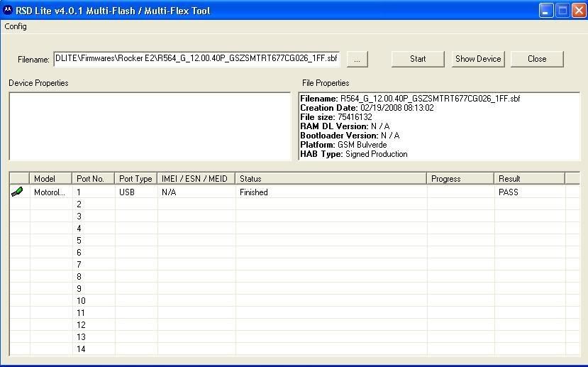Open the Config menu
588x367 pixels.
pos(16,26)
